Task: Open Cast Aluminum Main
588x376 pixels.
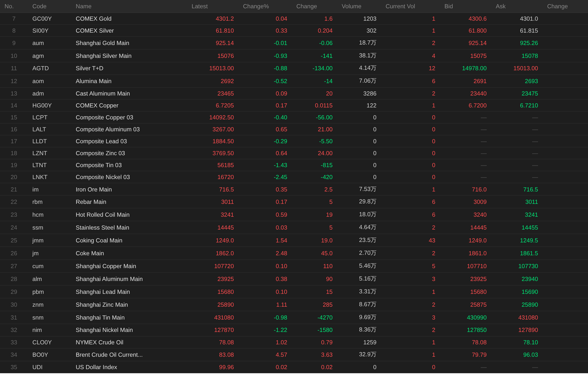Action: point(103,94)
